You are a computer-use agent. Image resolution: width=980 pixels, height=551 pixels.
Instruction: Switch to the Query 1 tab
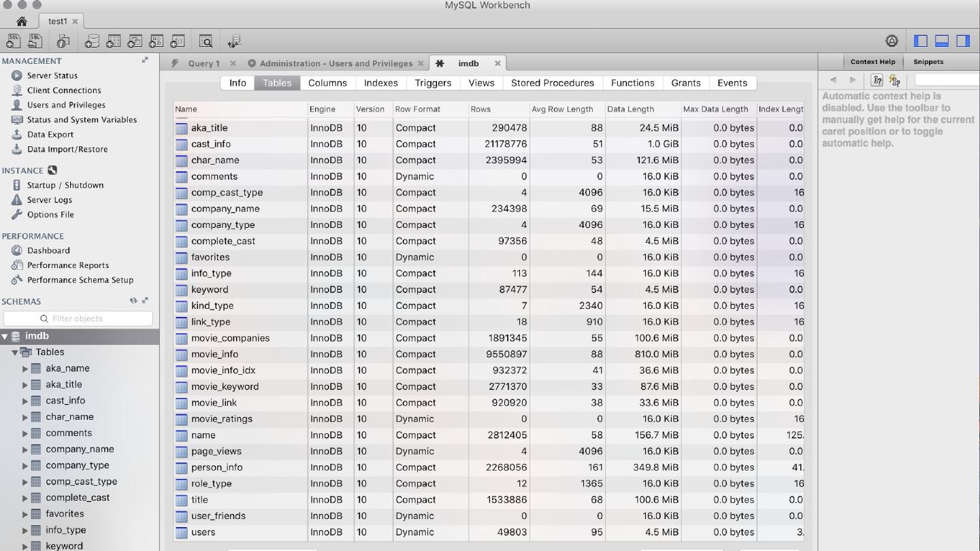pos(203,63)
